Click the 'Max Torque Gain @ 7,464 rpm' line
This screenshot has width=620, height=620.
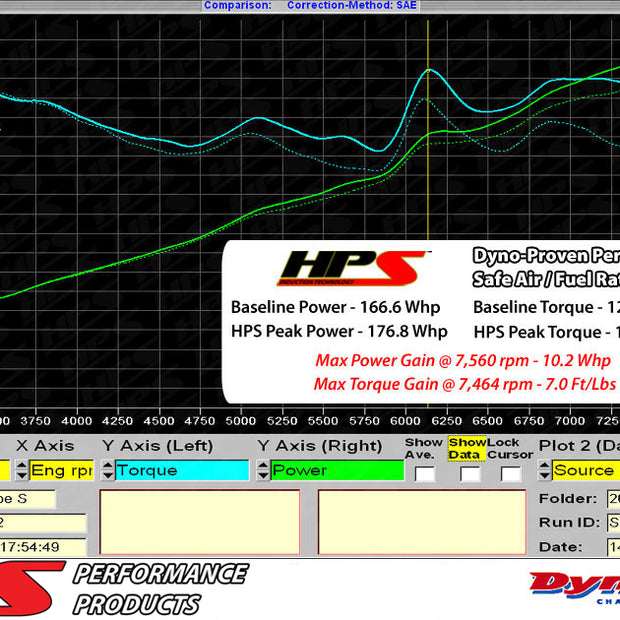click(x=465, y=384)
